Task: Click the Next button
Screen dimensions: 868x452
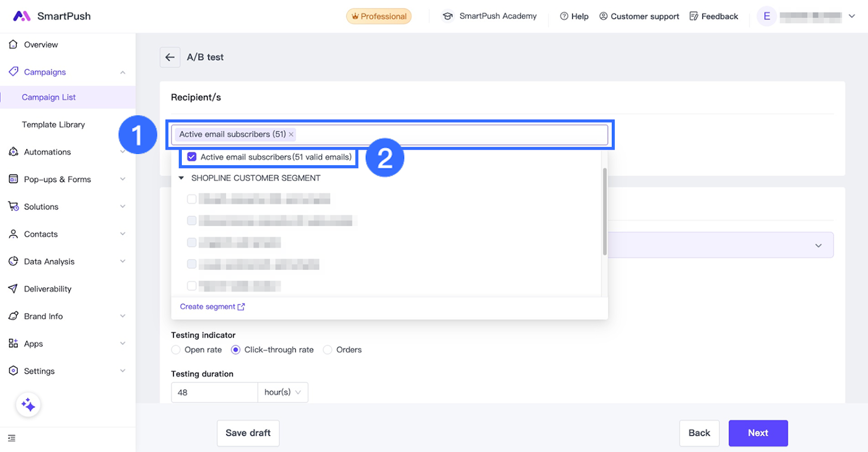Action: tap(757, 433)
